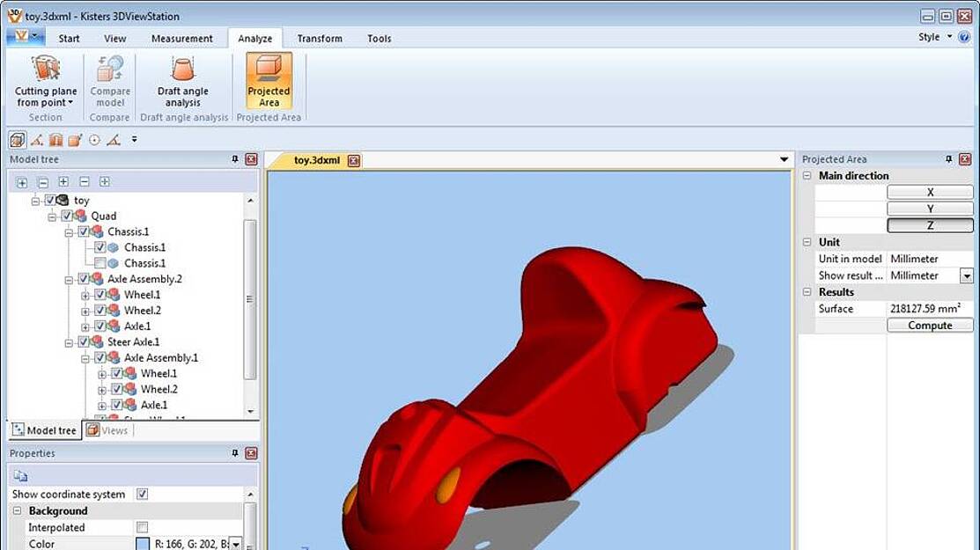The image size is (980, 550).
Task: Pin the Model tree panel
Action: point(235,159)
